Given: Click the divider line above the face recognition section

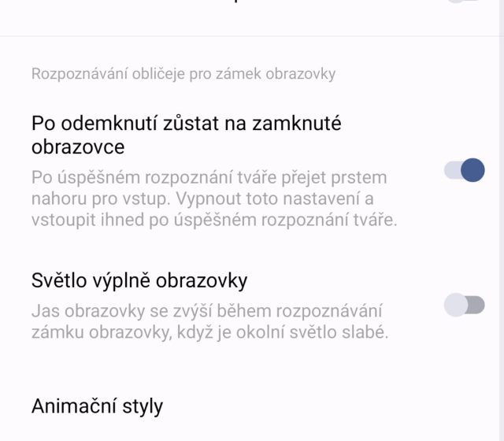Looking at the screenshot, I should coord(252,36).
